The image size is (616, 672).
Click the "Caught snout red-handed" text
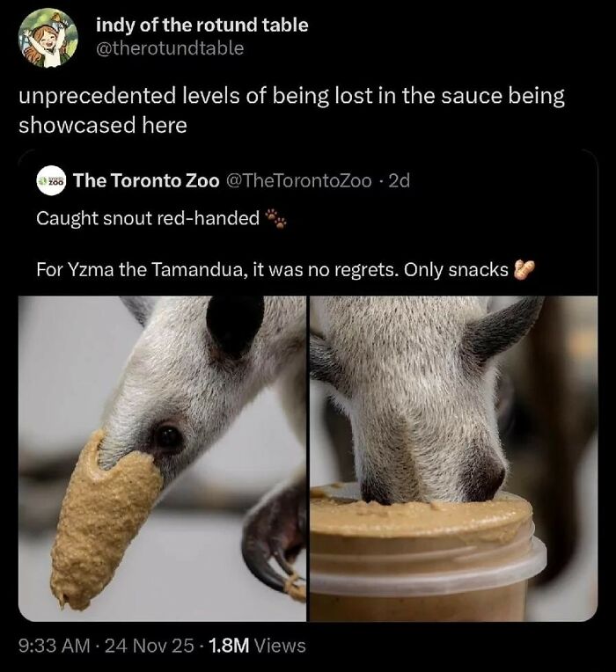148,218
